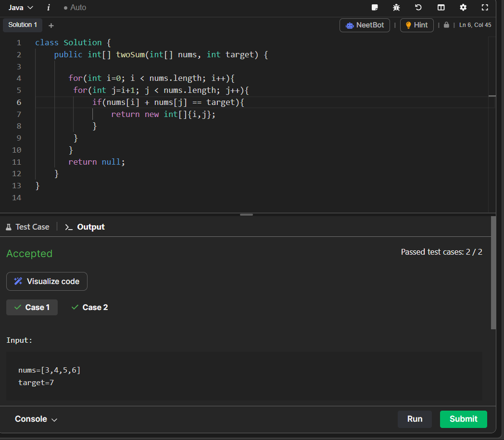
Task: Switch to the Test Case tab
Action: (27, 227)
